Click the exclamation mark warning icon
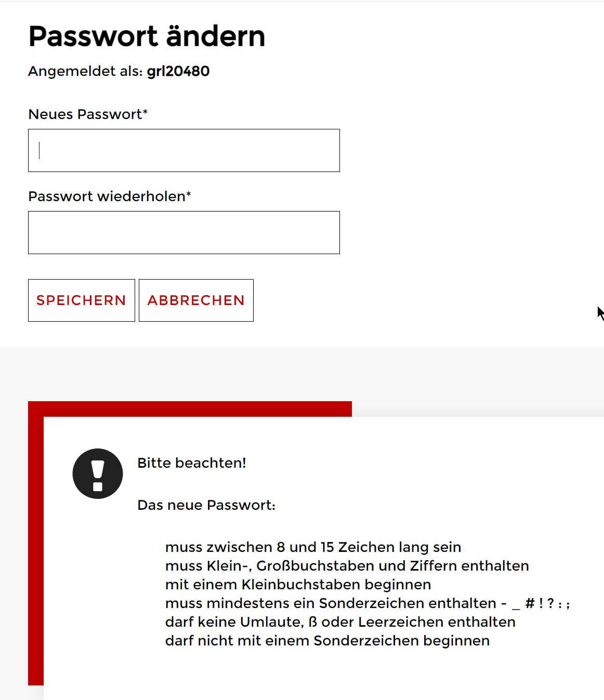This screenshot has height=700, width=604. [x=98, y=473]
